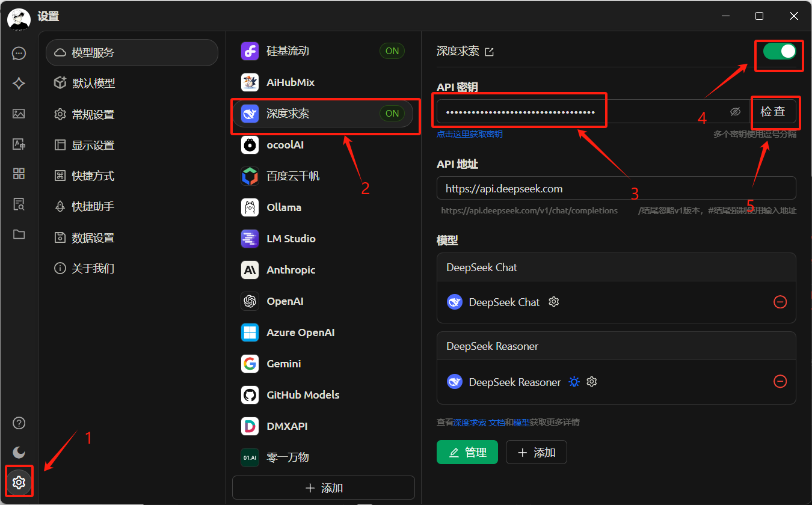The width and height of the screenshot is (812, 505).
Task: Open the mini apps grid icon
Action: coord(19,174)
